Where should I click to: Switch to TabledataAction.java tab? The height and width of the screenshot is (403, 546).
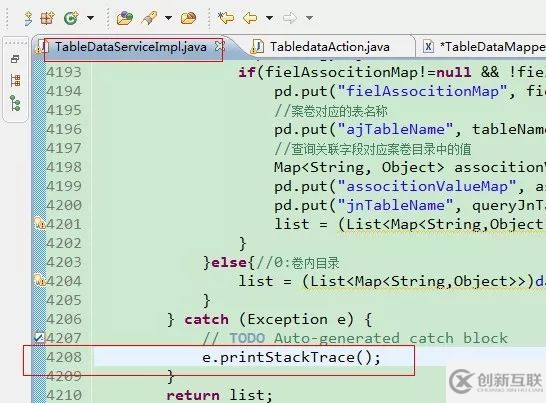coord(330,47)
